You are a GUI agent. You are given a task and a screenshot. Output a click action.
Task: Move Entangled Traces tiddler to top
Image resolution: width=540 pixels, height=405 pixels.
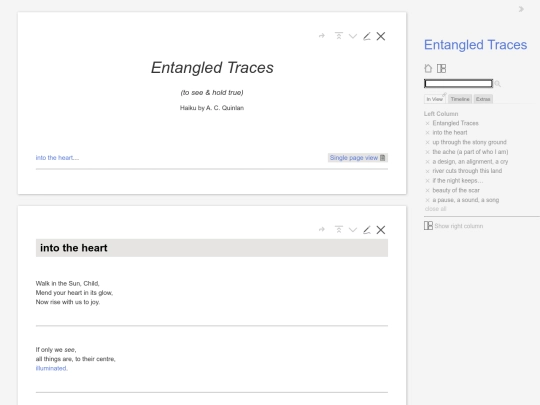pyautogui.click(x=339, y=36)
